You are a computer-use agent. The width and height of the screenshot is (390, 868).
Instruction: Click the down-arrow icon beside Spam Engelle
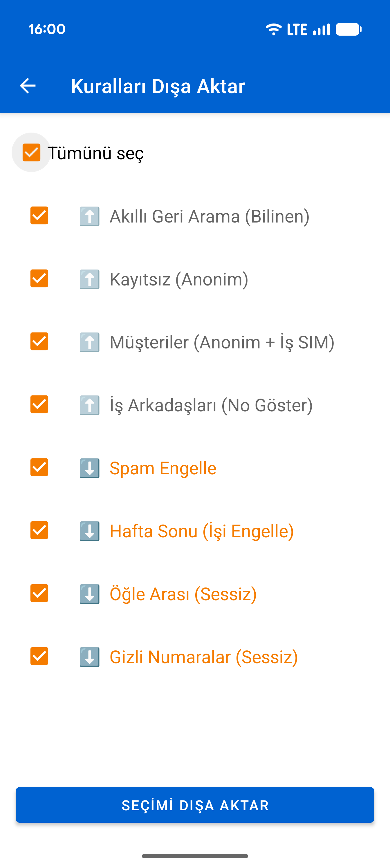[x=89, y=468]
